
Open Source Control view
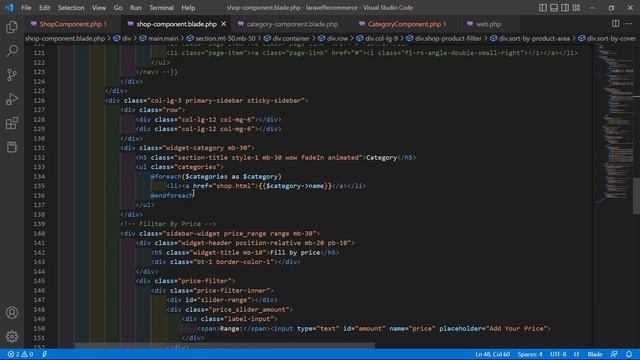12,75
